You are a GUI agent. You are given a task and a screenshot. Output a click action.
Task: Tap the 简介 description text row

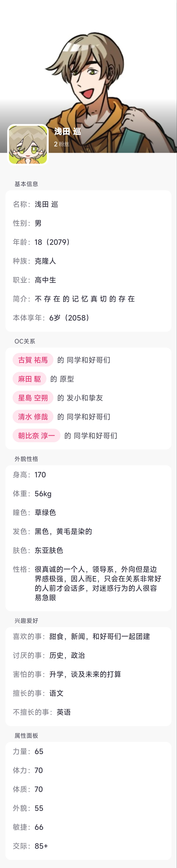point(89,299)
